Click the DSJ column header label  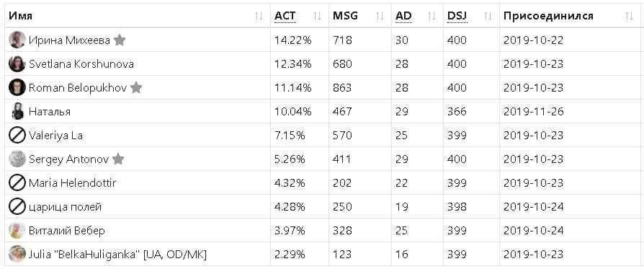[x=457, y=16]
